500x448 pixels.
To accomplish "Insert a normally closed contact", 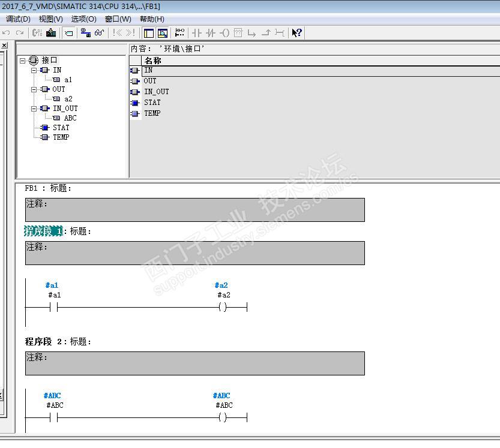I will (211, 33).
